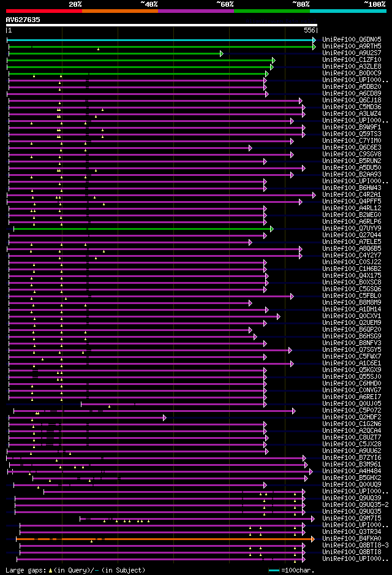
Task: Select the UniRef100_B4FKA0 label
Action: (x=352, y=539)
